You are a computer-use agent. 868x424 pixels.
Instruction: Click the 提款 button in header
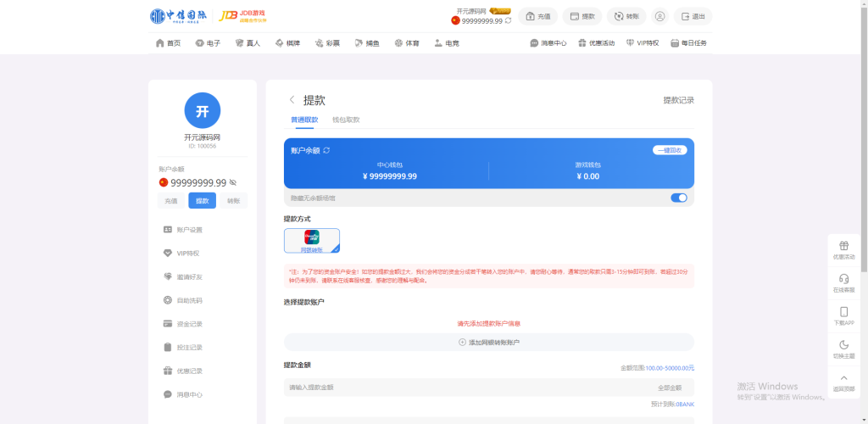pos(581,16)
